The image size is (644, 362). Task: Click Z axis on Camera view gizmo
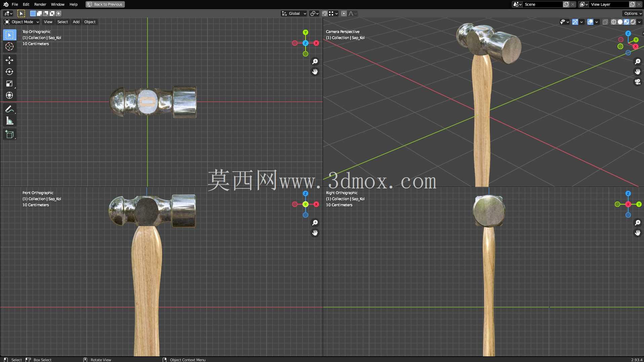coord(628,33)
